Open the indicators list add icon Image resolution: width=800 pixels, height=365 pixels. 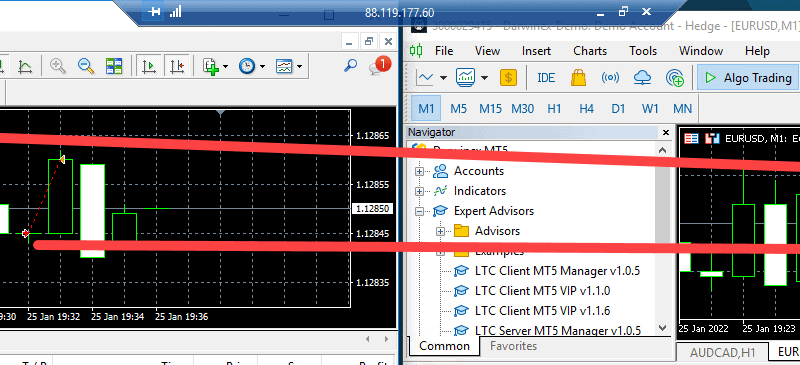(x=211, y=66)
